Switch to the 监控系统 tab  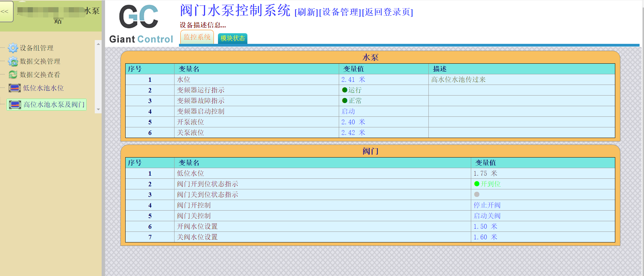click(197, 37)
